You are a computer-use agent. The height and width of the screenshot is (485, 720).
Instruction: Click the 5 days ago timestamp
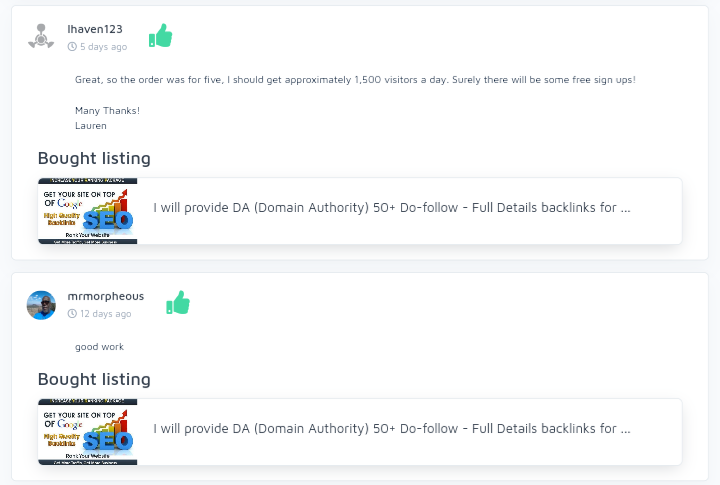click(103, 47)
